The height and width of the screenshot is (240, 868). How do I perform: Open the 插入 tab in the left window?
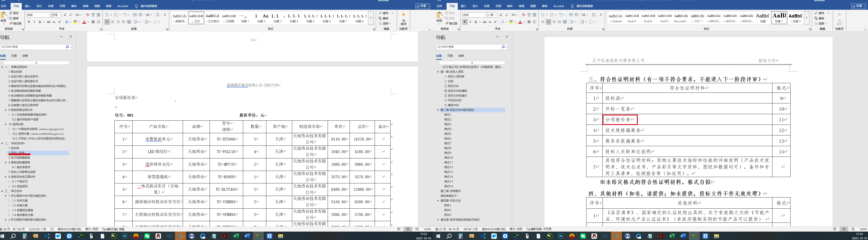pyautogui.click(x=28, y=6)
